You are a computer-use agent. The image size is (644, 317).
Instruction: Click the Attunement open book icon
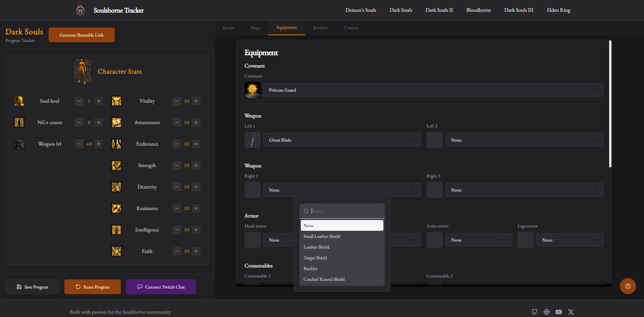click(116, 122)
